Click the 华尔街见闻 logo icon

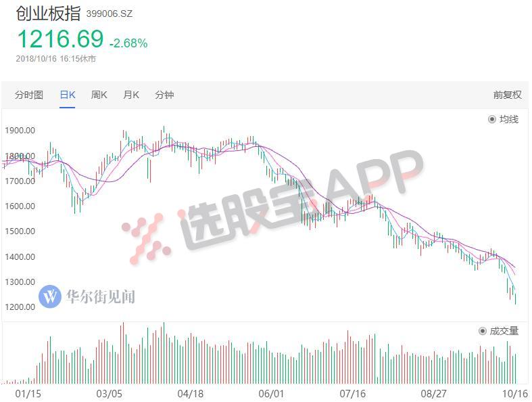[50, 296]
